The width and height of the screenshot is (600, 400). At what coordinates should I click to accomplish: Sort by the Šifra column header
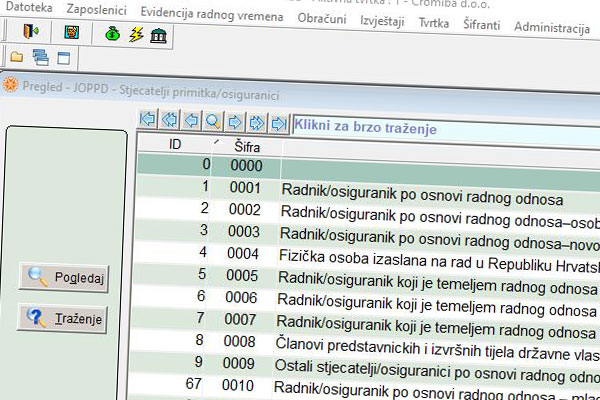click(247, 147)
